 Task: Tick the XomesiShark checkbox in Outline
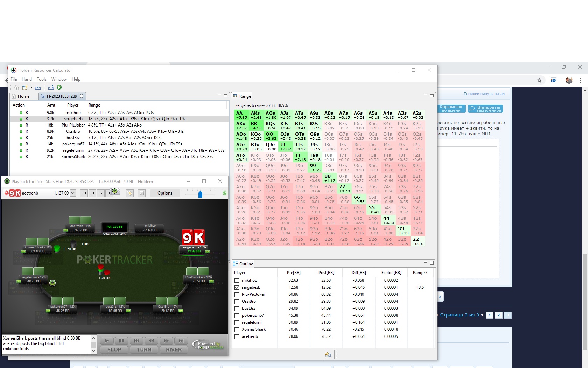click(237, 329)
